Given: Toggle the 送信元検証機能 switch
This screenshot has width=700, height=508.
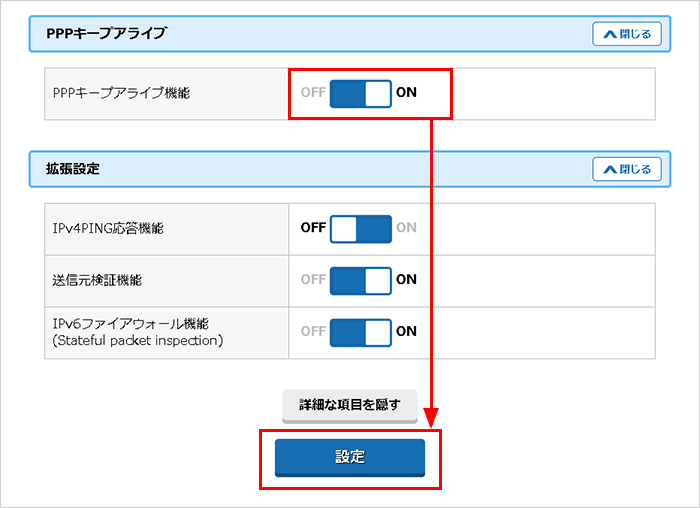Looking at the screenshot, I should pos(360,280).
